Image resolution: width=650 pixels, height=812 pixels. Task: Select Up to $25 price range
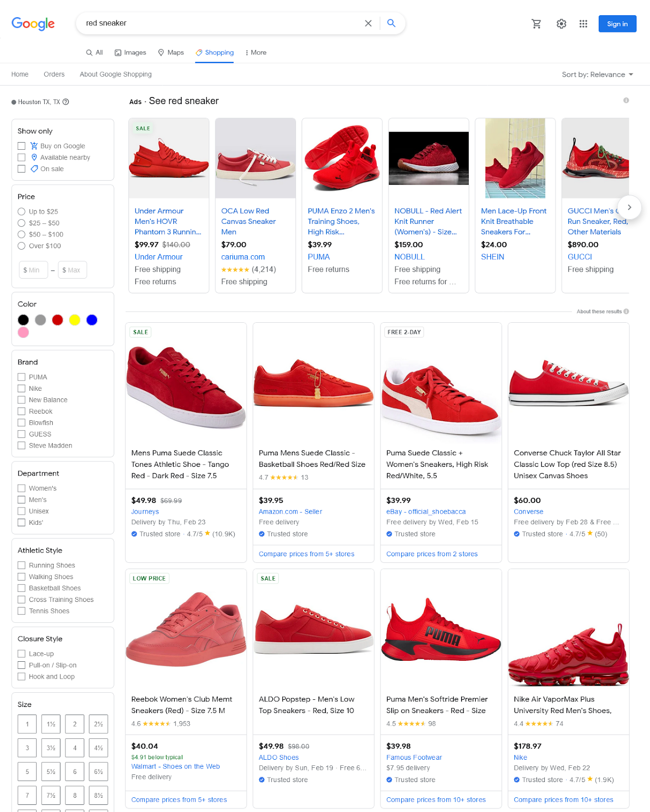[x=21, y=212]
